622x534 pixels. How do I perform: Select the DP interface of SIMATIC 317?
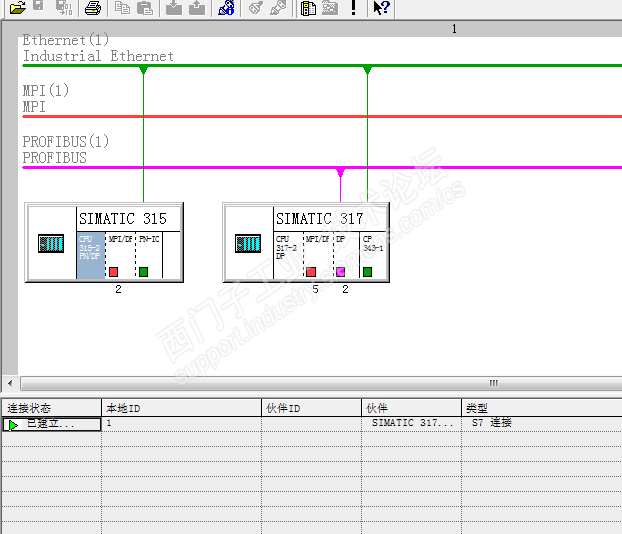coord(346,255)
